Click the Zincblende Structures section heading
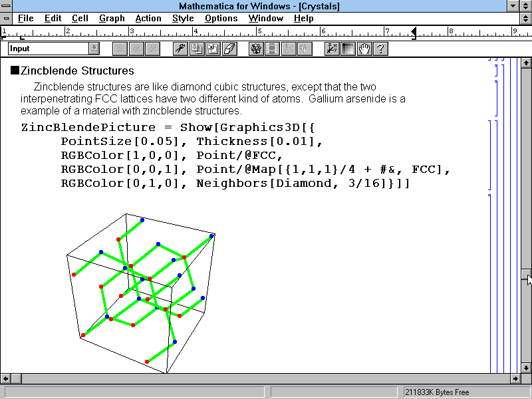Image resolution: width=532 pixels, height=399 pixels. click(x=77, y=70)
